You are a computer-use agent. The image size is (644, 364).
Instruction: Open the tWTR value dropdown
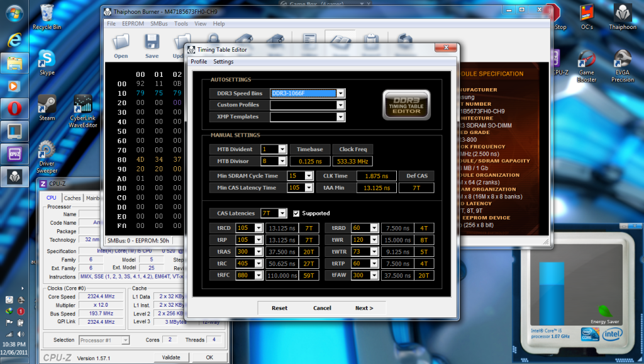(x=374, y=252)
